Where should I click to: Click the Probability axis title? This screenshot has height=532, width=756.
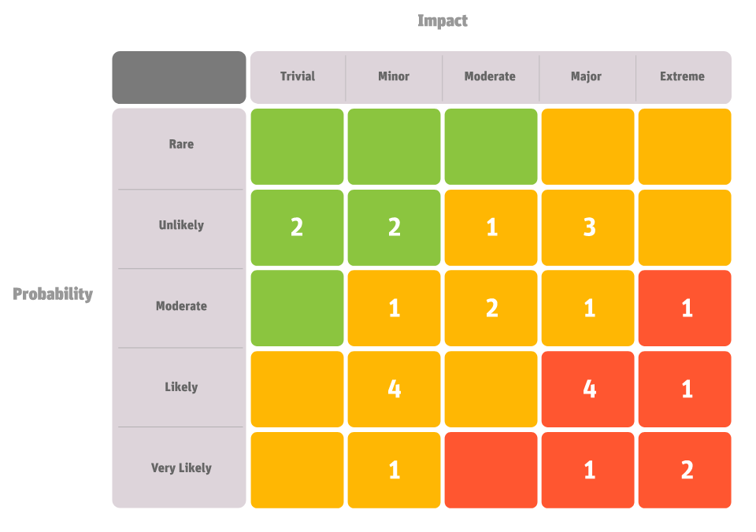tap(53, 294)
